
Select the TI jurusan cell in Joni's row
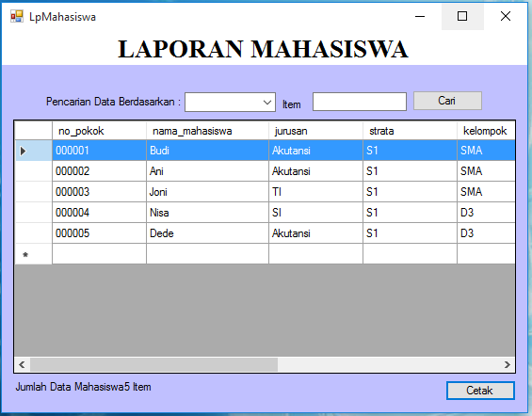[315, 192]
